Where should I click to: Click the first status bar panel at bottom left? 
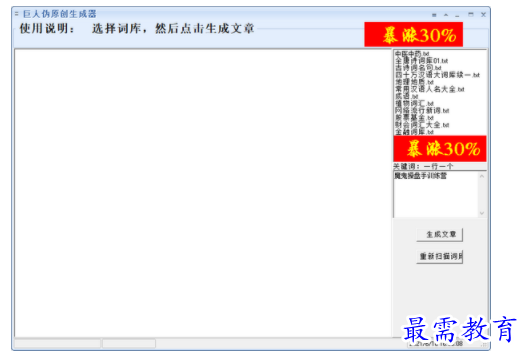pyautogui.click(x=57, y=343)
